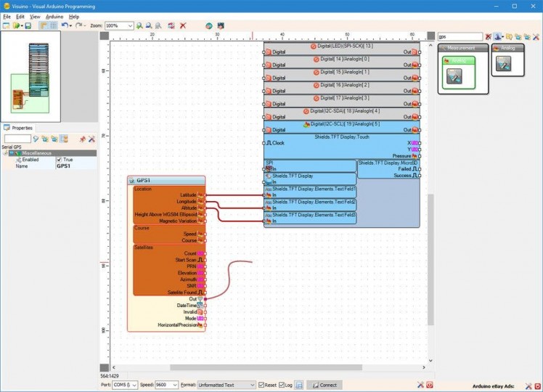Click the component search field containing gps
The image size is (543, 392).
(460, 36)
